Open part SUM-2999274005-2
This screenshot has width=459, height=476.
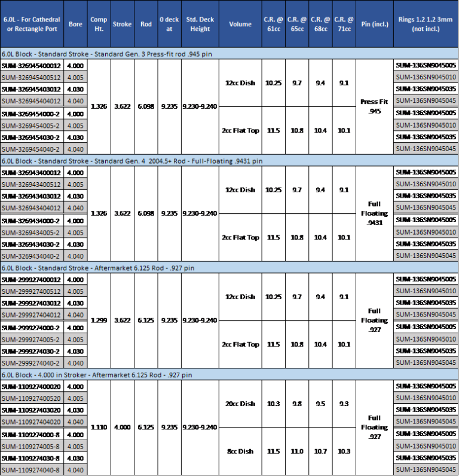coord(31,339)
